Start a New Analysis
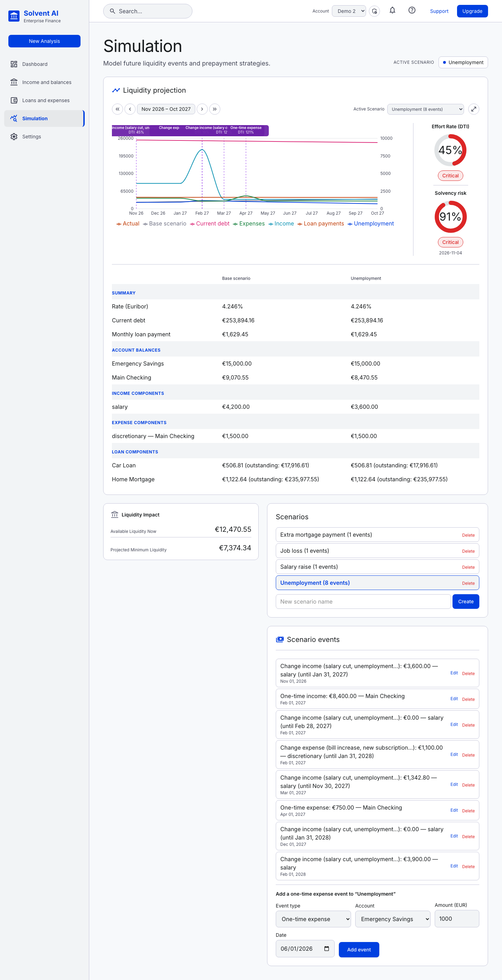This screenshot has width=502, height=980. coord(45,41)
